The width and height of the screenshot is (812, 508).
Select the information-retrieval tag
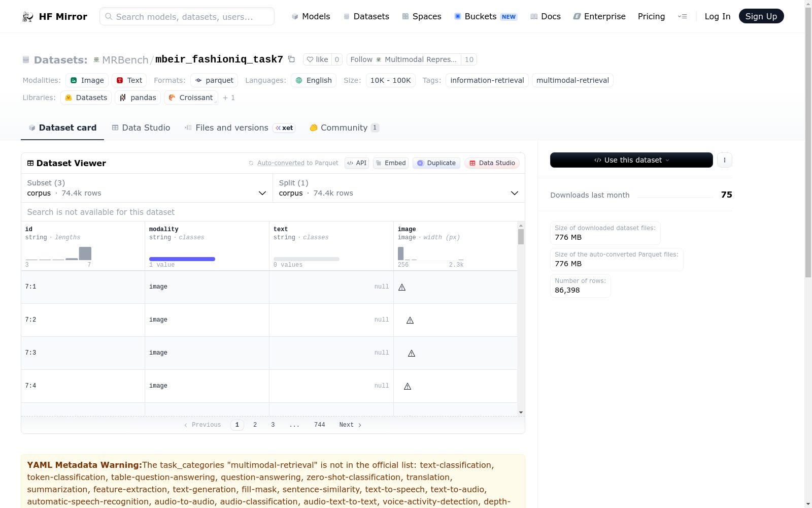pos(487,80)
